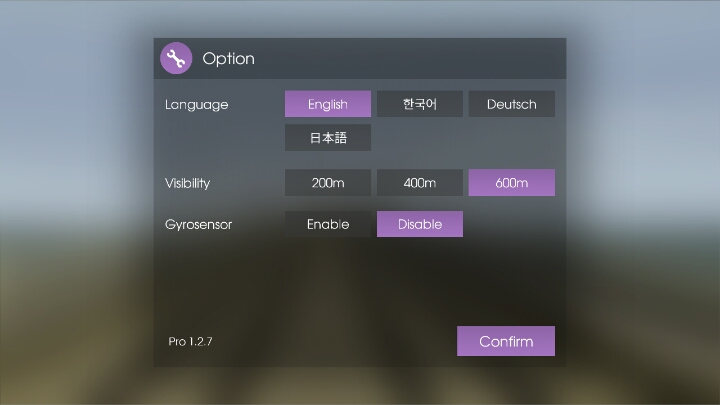This screenshot has width=720, height=405.
Task: Enable the gyrosensor
Action: pos(328,224)
